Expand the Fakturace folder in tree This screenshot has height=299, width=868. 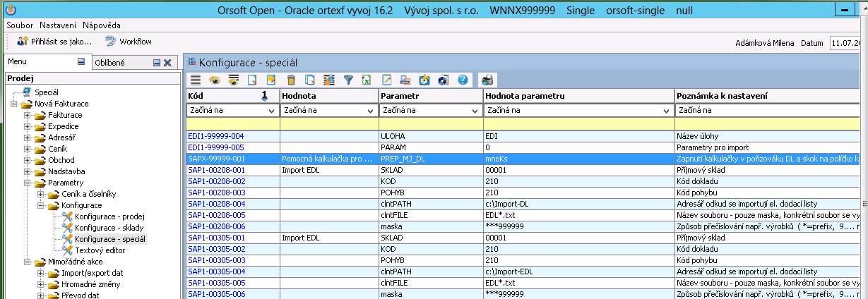(28, 115)
